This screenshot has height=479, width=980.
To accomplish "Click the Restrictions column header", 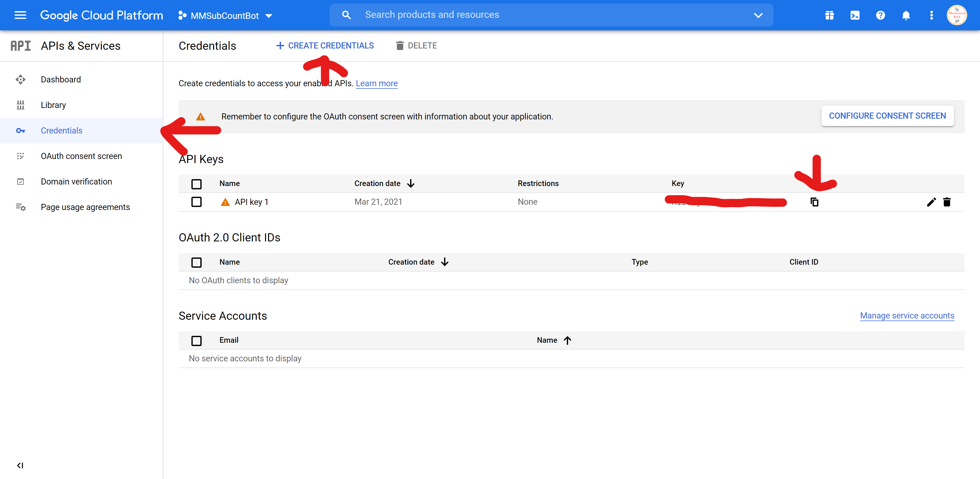I will pyautogui.click(x=538, y=183).
